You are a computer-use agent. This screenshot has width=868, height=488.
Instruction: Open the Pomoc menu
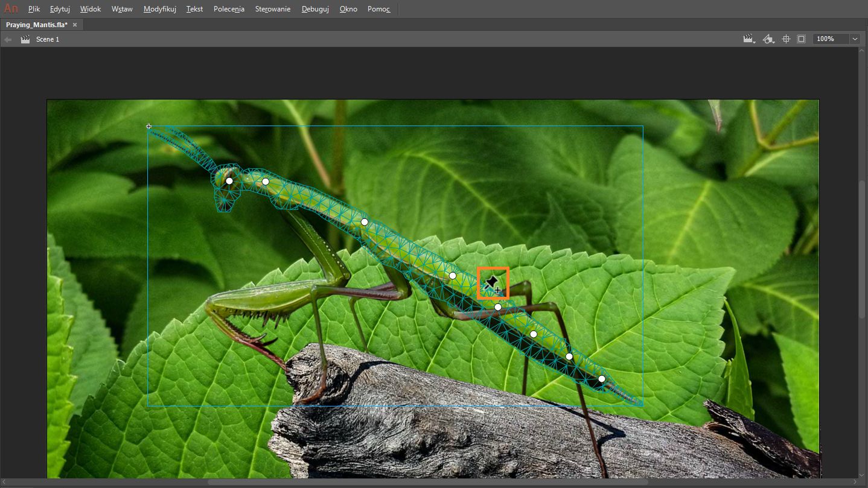tap(378, 9)
